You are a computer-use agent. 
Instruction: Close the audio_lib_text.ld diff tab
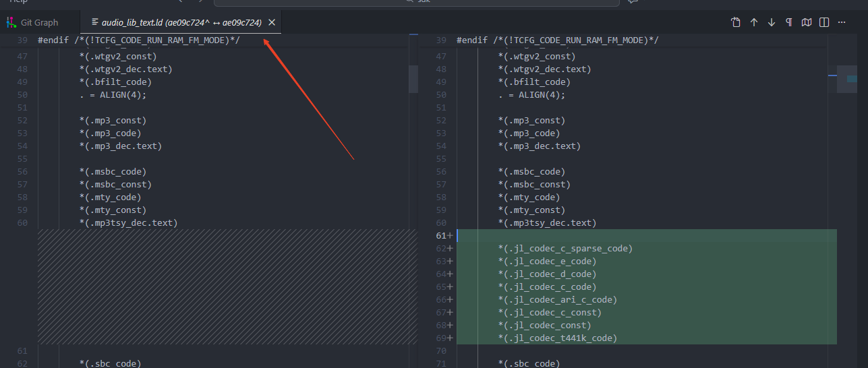click(x=272, y=22)
